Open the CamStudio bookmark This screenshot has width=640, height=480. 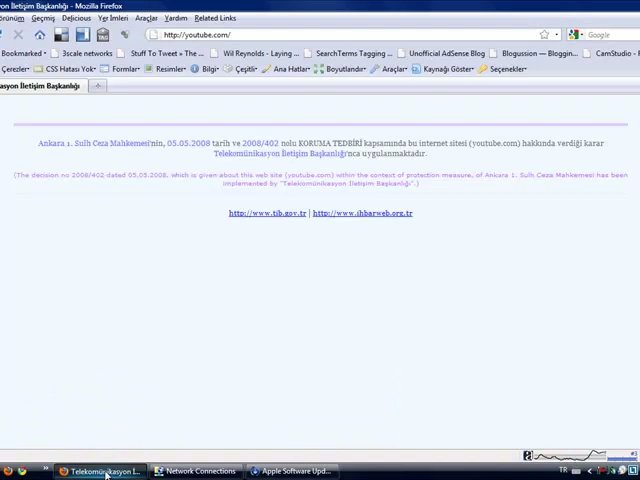[611, 53]
